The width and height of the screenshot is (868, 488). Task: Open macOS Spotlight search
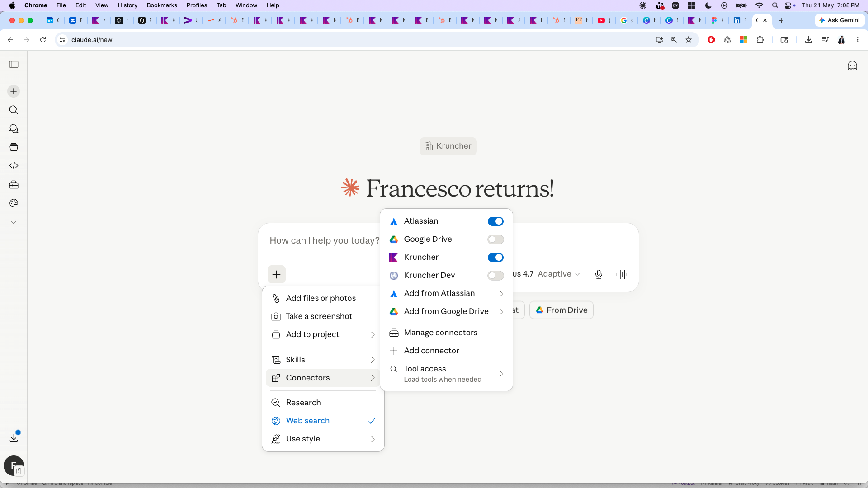[x=775, y=5]
